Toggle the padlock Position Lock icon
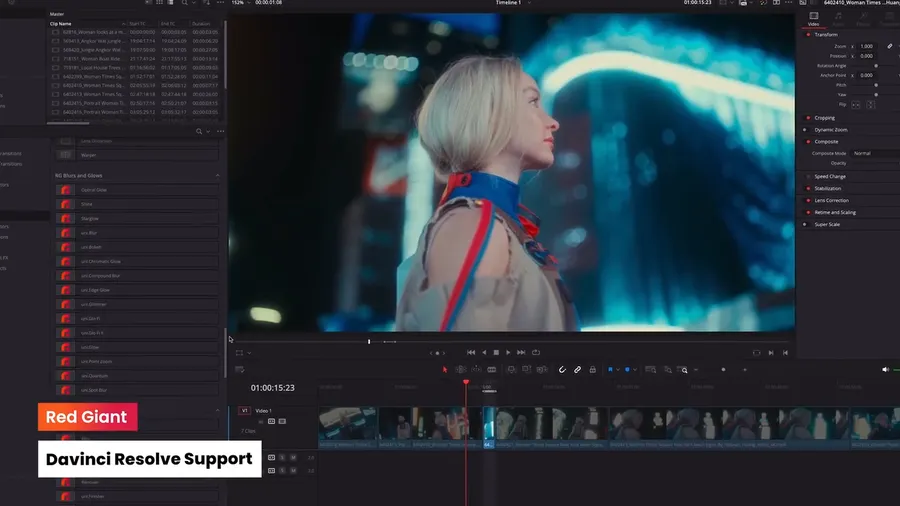 pyautogui.click(x=592, y=369)
